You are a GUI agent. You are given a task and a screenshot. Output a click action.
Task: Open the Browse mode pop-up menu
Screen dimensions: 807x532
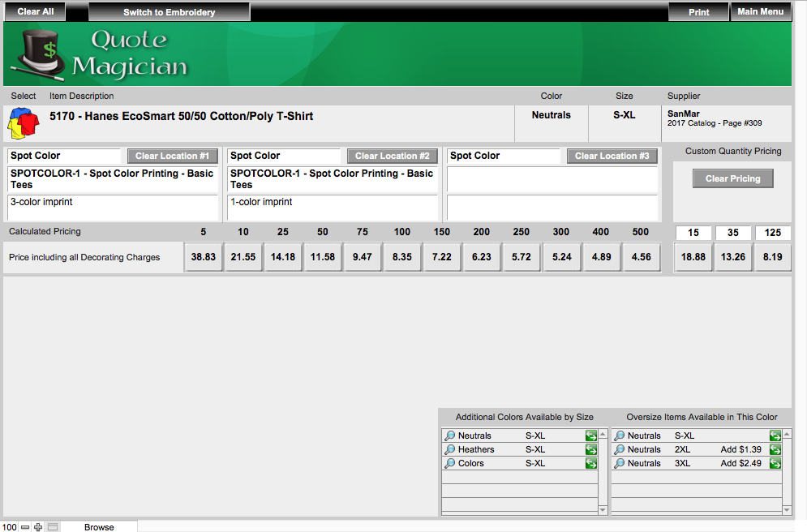pyautogui.click(x=99, y=527)
